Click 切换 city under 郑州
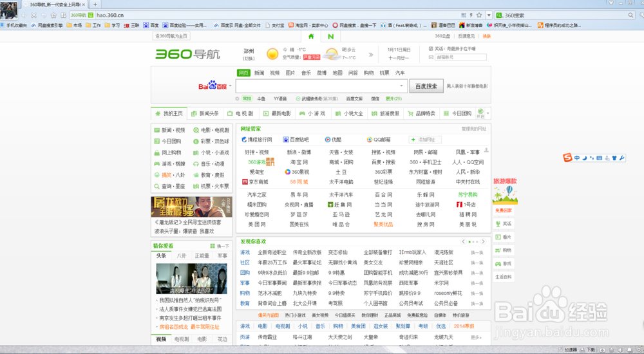This screenshot has width=644, height=354. (249, 59)
